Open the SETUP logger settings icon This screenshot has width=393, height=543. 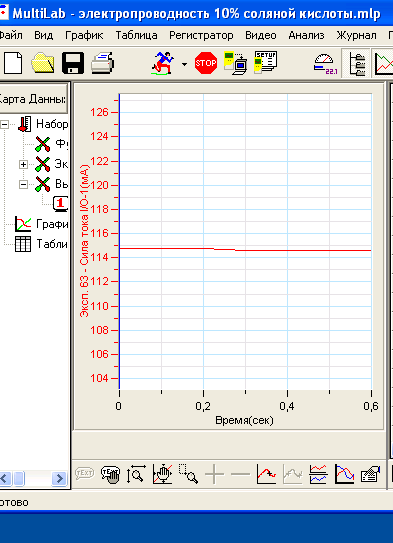265,62
